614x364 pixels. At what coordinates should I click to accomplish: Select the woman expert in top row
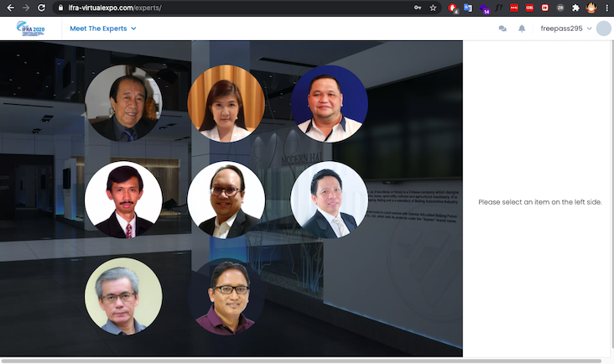click(226, 103)
